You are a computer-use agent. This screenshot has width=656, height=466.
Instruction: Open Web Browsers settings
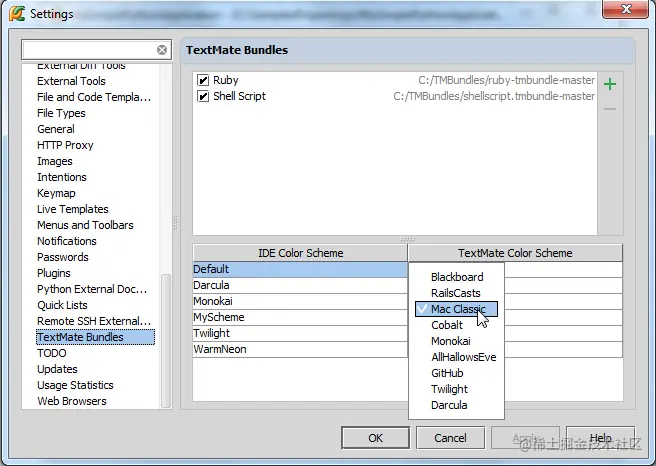tap(72, 401)
